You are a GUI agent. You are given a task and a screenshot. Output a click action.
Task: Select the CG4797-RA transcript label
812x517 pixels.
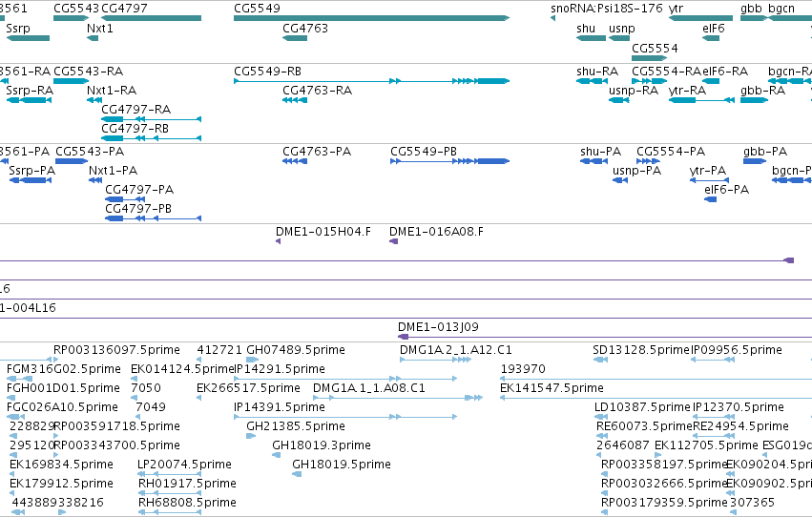click(x=135, y=109)
